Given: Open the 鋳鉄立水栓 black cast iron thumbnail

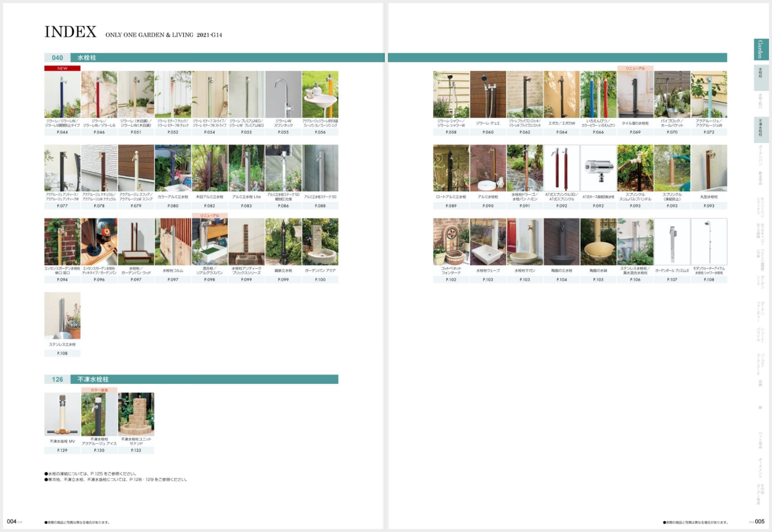Looking at the screenshot, I should [283, 242].
